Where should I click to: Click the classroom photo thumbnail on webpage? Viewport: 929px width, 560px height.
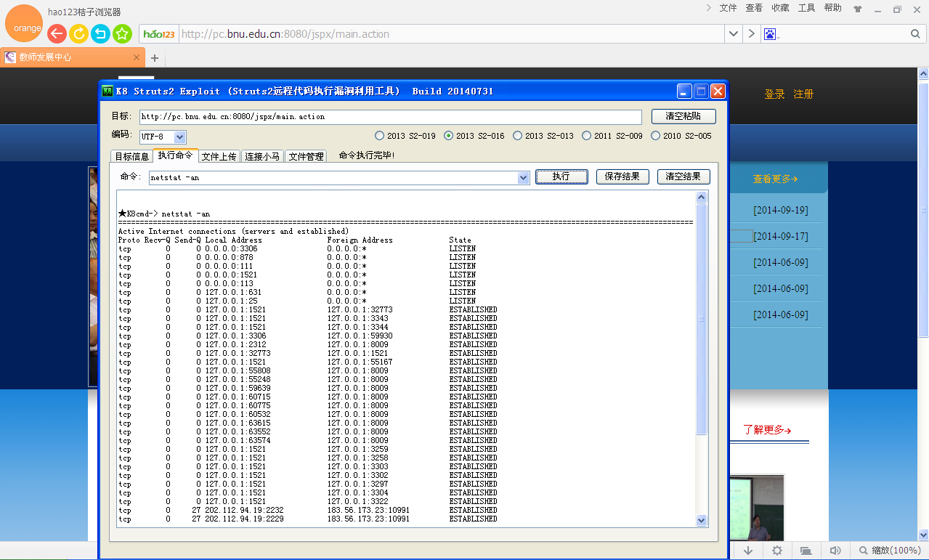tap(756, 507)
